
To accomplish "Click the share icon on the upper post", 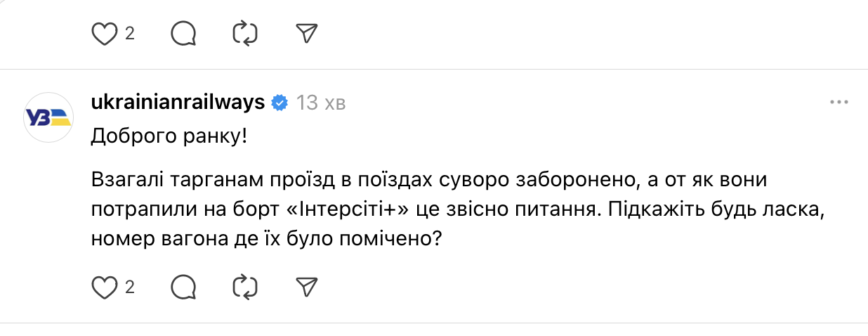I will (307, 33).
